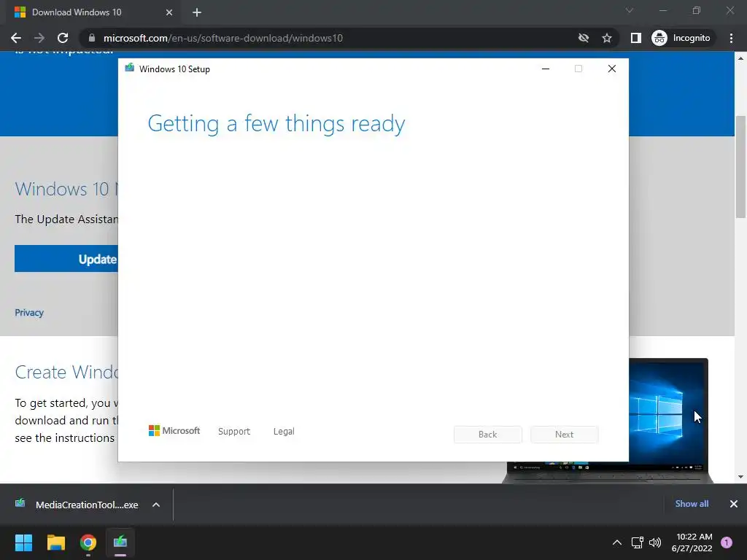Click the Microsoft logo in Setup
The height and width of the screenshot is (560, 747).
tap(174, 431)
